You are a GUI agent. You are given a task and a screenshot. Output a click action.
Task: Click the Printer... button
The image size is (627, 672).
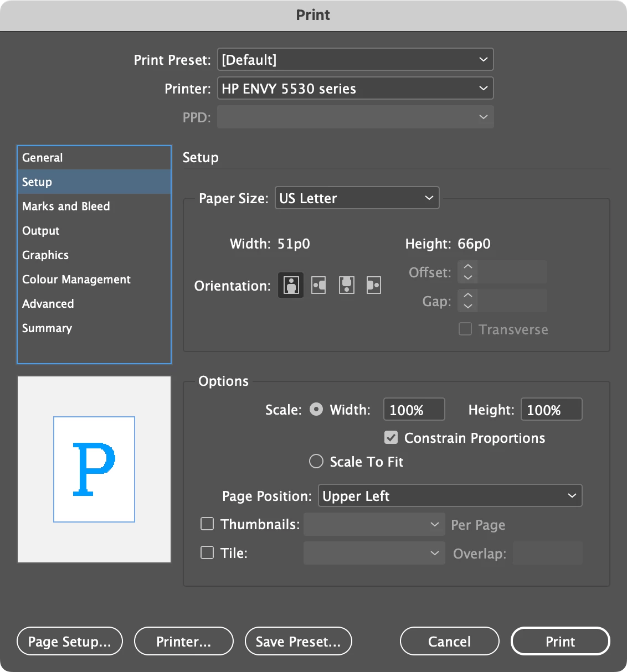184,641
